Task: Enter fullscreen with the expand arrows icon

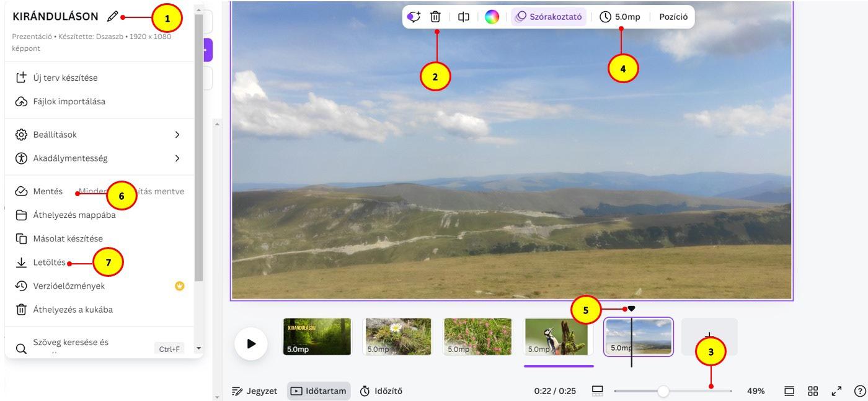Action: [836, 391]
